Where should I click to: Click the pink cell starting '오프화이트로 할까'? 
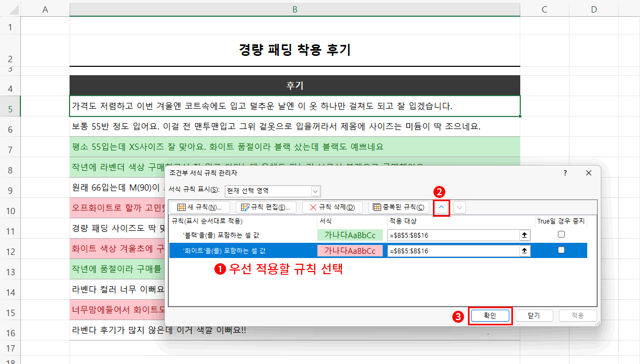[x=117, y=208]
